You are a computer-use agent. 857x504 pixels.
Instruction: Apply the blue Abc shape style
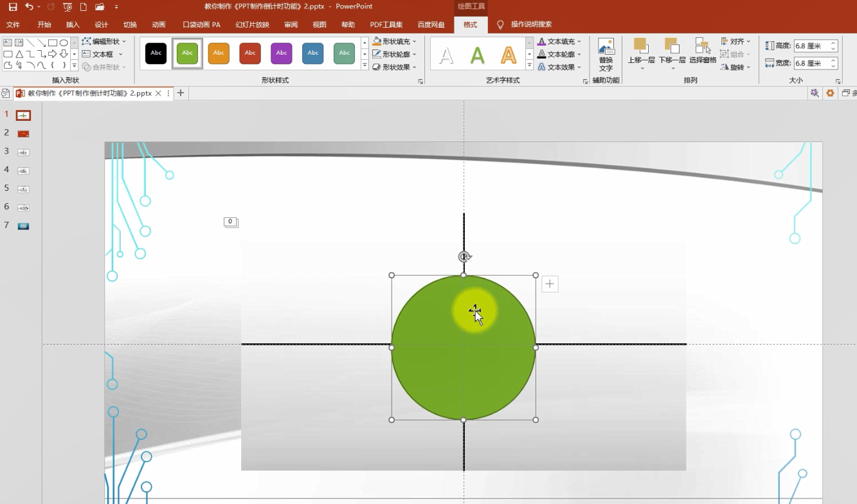(x=313, y=53)
